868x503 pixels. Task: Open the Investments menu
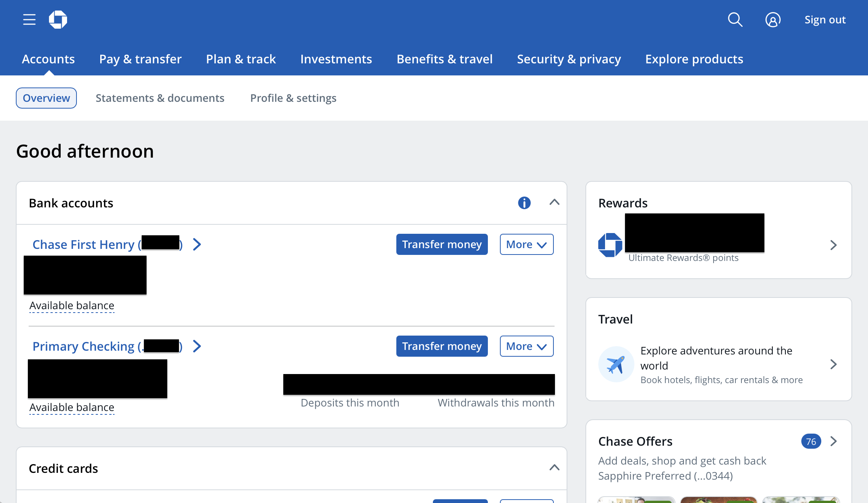click(336, 59)
